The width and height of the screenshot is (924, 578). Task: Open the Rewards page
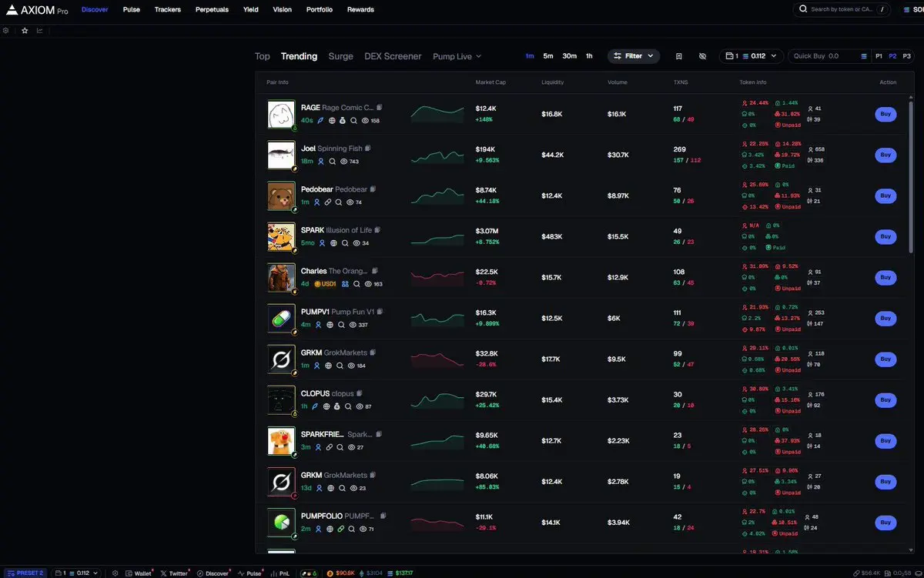tap(360, 10)
